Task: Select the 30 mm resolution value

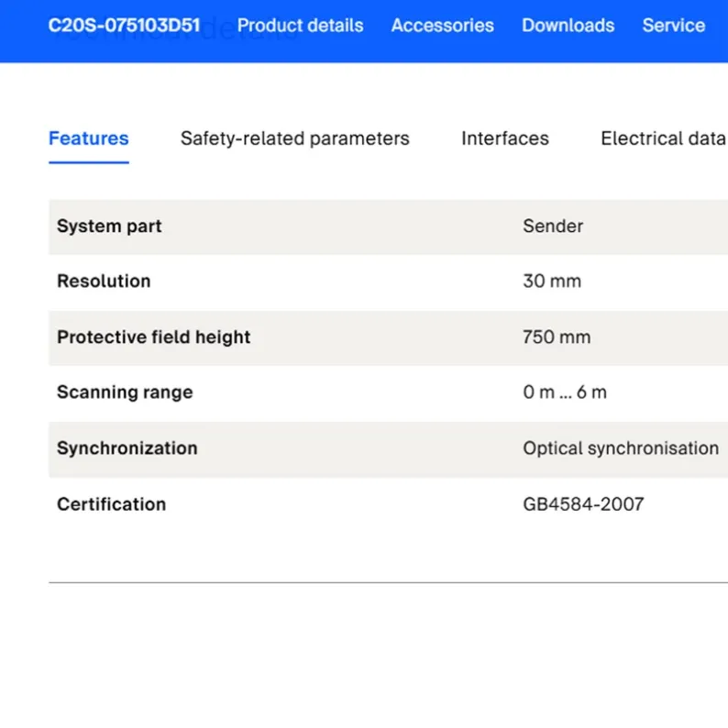Action: [552, 281]
